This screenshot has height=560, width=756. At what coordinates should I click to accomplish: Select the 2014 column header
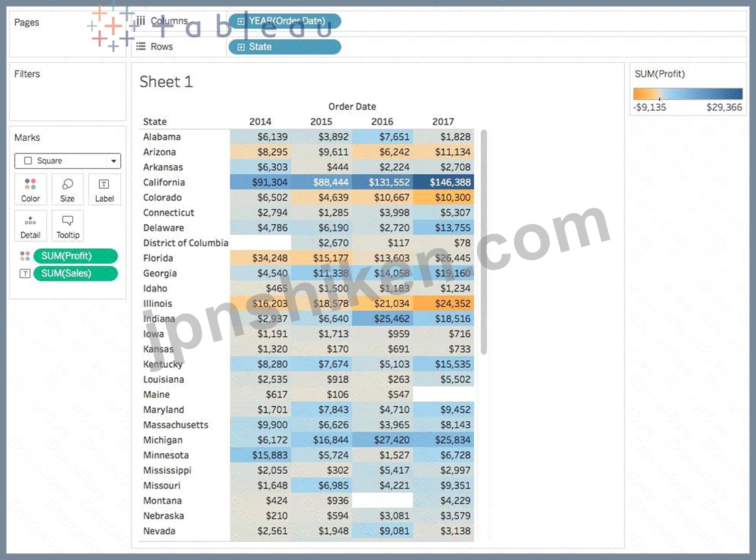click(260, 121)
